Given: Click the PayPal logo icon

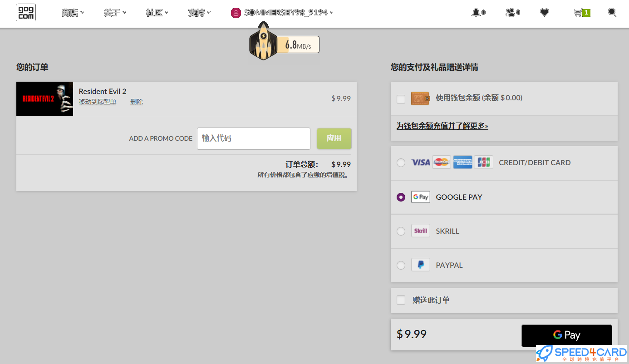Looking at the screenshot, I should [421, 265].
